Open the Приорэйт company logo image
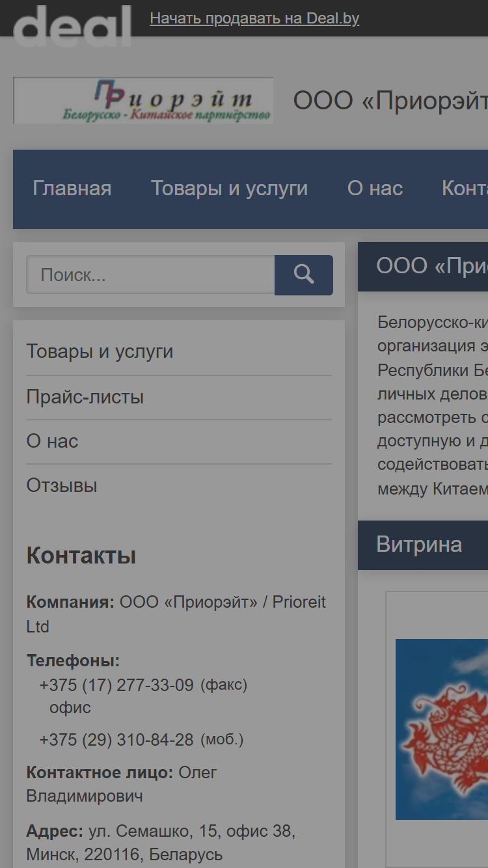This screenshot has width=488, height=868. (x=143, y=100)
